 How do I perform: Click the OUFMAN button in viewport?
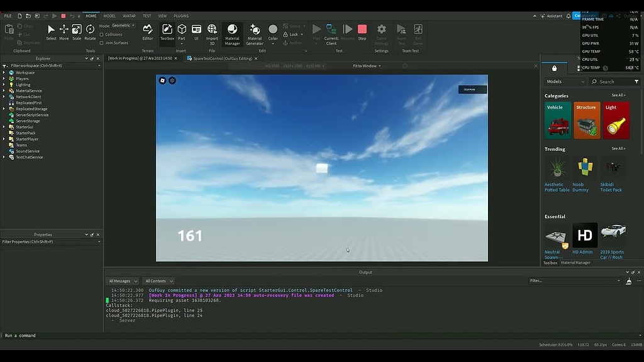472,89
